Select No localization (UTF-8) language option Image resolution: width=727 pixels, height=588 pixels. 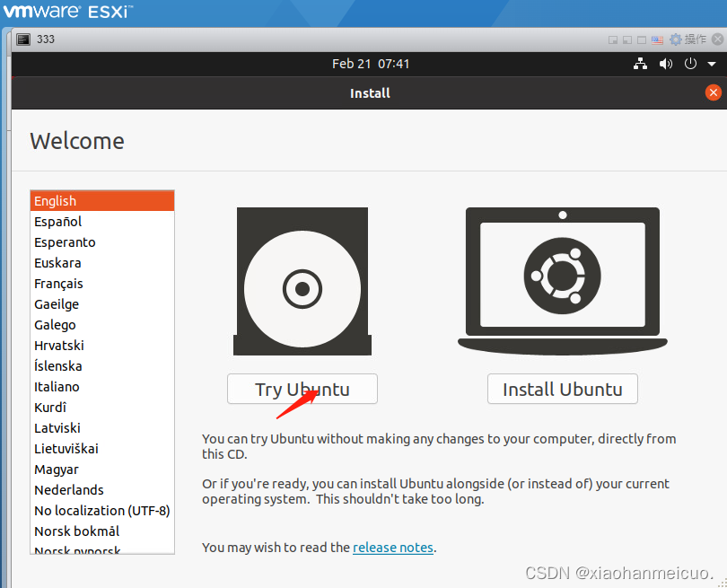click(102, 511)
